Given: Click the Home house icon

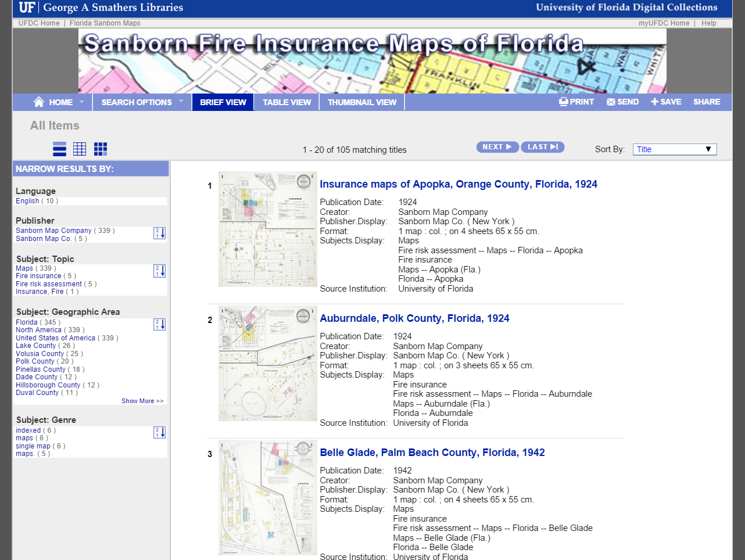Looking at the screenshot, I should pyautogui.click(x=40, y=102).
